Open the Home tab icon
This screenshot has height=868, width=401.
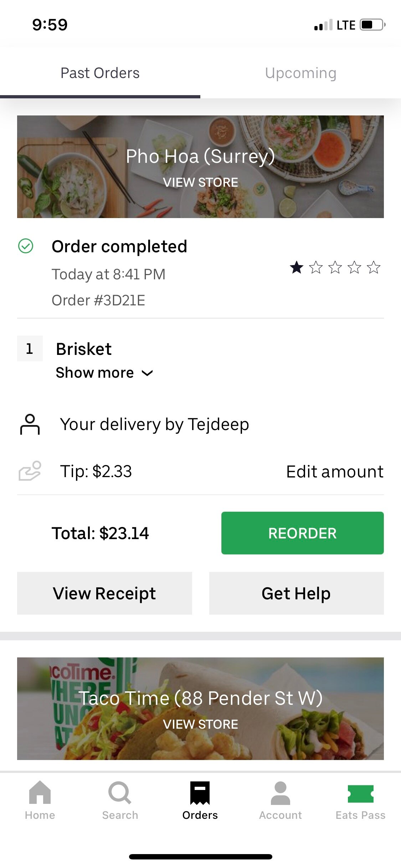coord(40,792)
